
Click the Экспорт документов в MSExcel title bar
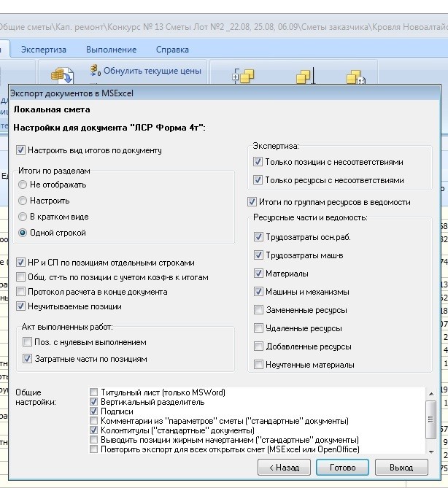tap(225, 93)
